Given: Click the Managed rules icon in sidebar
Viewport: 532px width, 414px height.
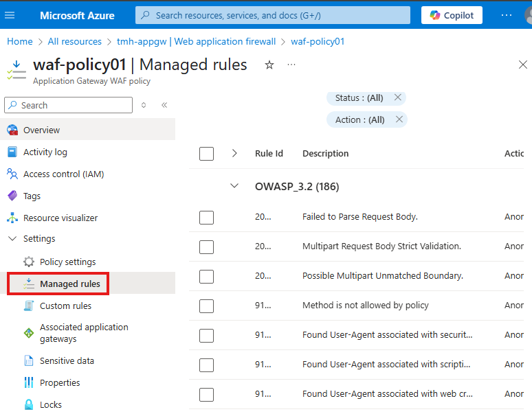Looking at the screenshot, I should [29, 284].
